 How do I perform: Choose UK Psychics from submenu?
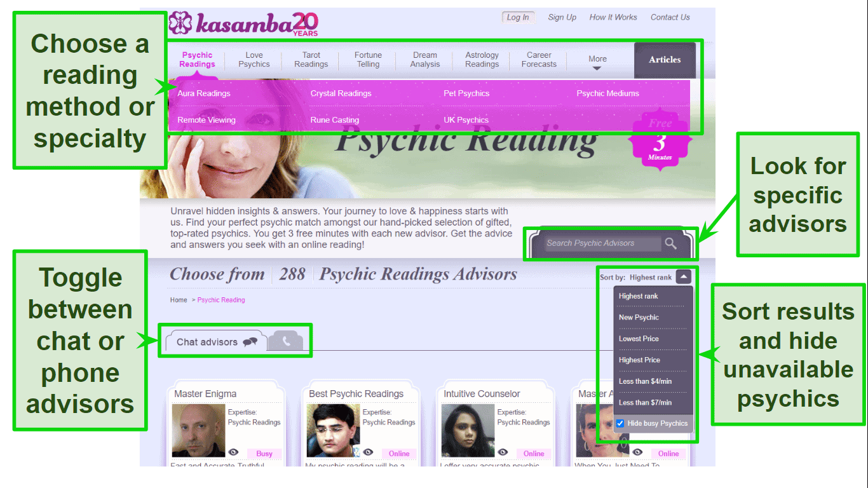[466, 120]
